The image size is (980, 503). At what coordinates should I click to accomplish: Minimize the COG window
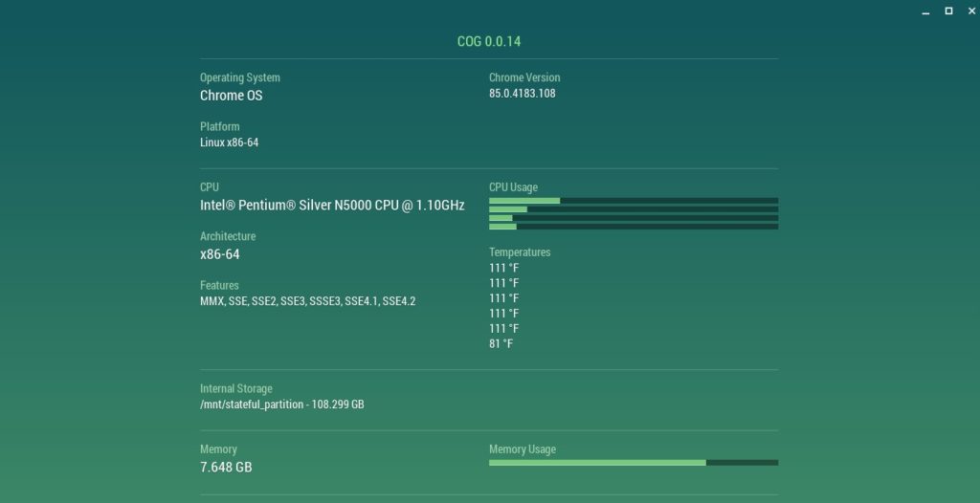click(925, 11)
